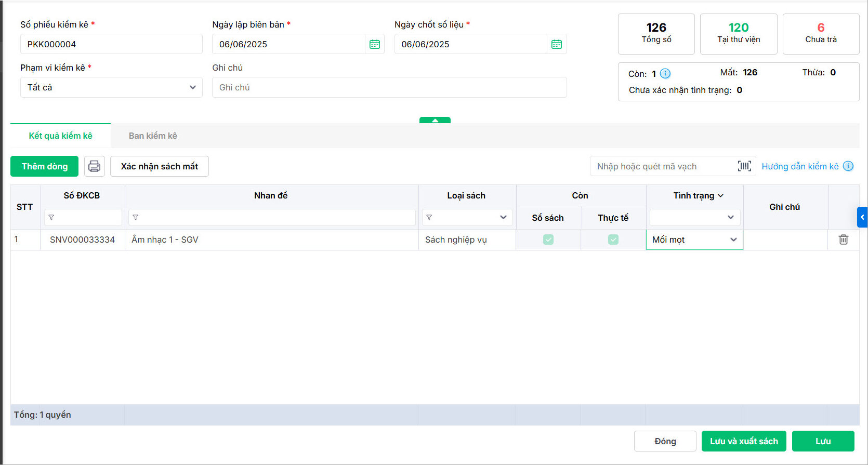This screenshot has width=868, height=465.
Task: Open calendar for Ngày lập biên bản
Action: 375,44
